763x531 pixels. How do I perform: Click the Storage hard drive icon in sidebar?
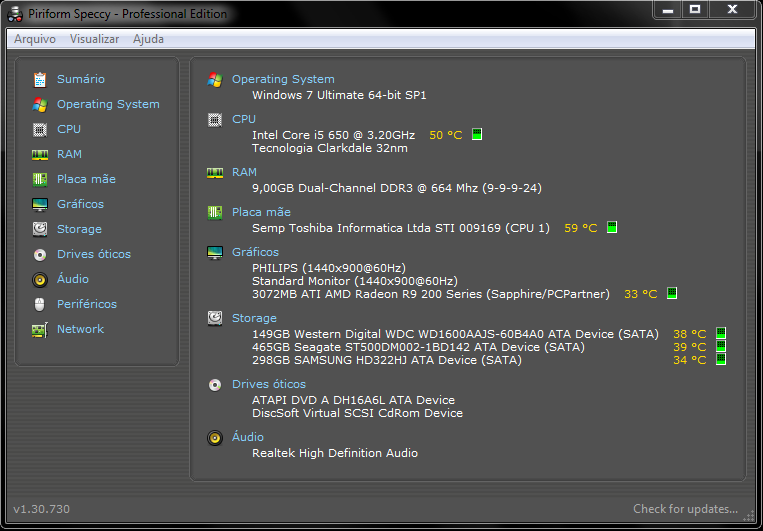click(40, 229)
